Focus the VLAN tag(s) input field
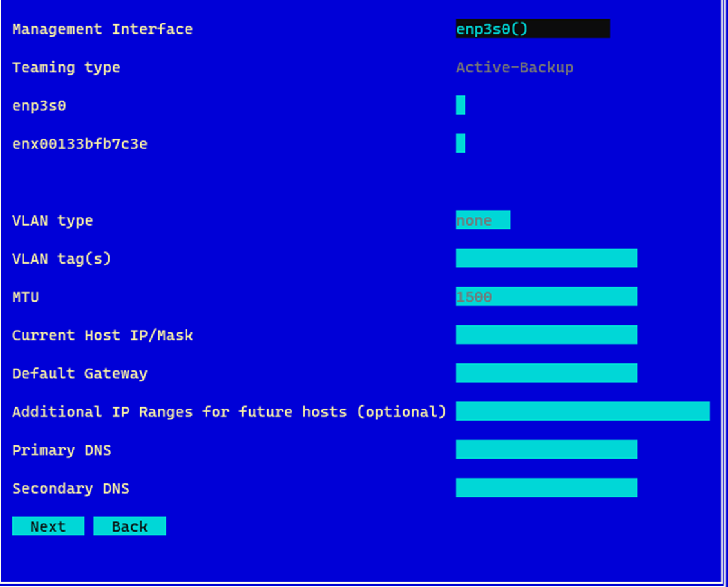Viewport: 728px width, 587px height. click(x=546, y=258)
